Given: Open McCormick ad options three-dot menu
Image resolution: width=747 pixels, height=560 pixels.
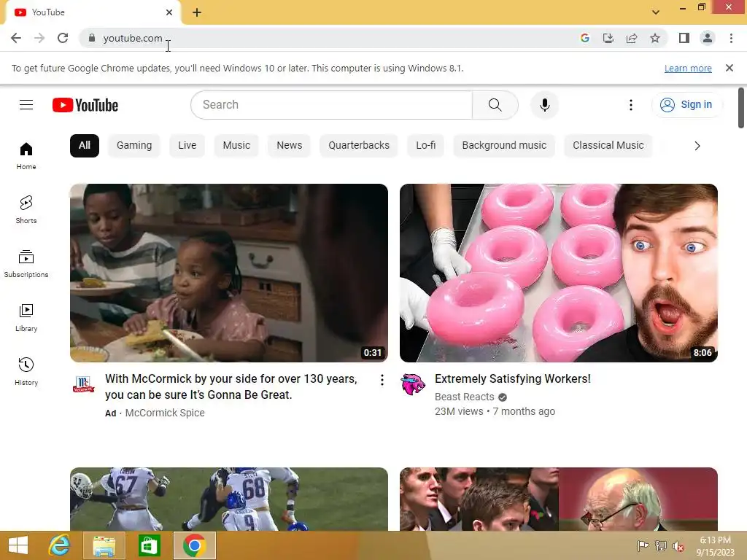Looking at the screenshot, I should pyautogui.click(x=382, y=379).
